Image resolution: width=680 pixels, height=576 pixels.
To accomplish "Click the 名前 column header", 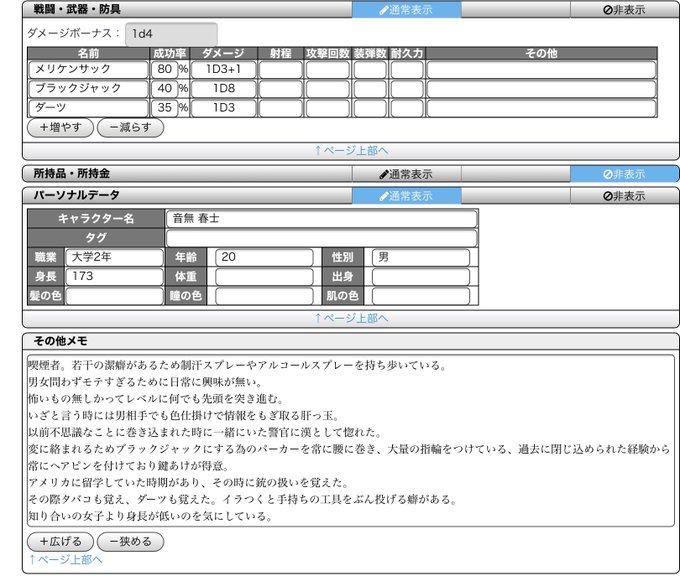I will coord(88,53).
